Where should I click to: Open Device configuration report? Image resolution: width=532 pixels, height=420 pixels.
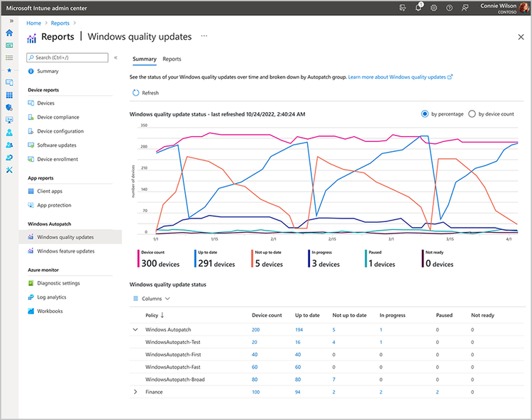click(x=60, y=131)
